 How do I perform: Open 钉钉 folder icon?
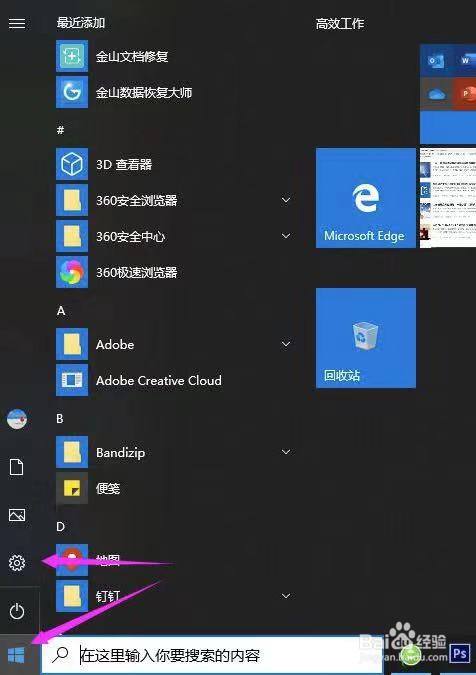pyautogui.click(x=72, y=596)
